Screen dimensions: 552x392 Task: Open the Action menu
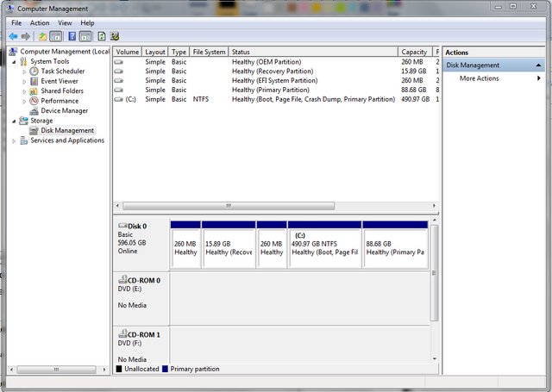click(x=40, y=23)
